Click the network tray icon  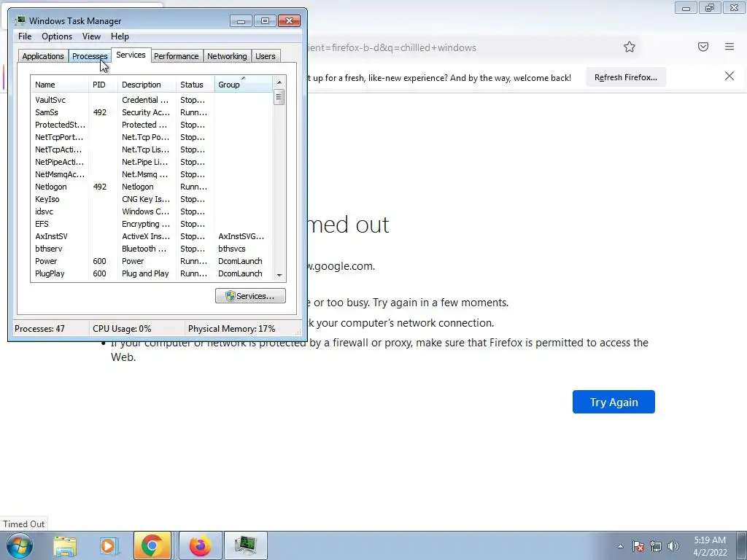tap(656, 546)
